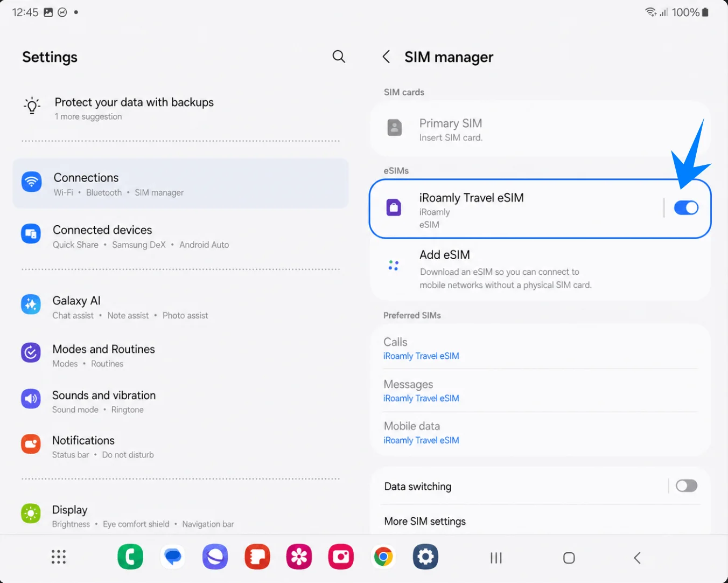Open Display settings category
Image resolution: width=728 pixels, height=583 pixels.
point(180,516)
